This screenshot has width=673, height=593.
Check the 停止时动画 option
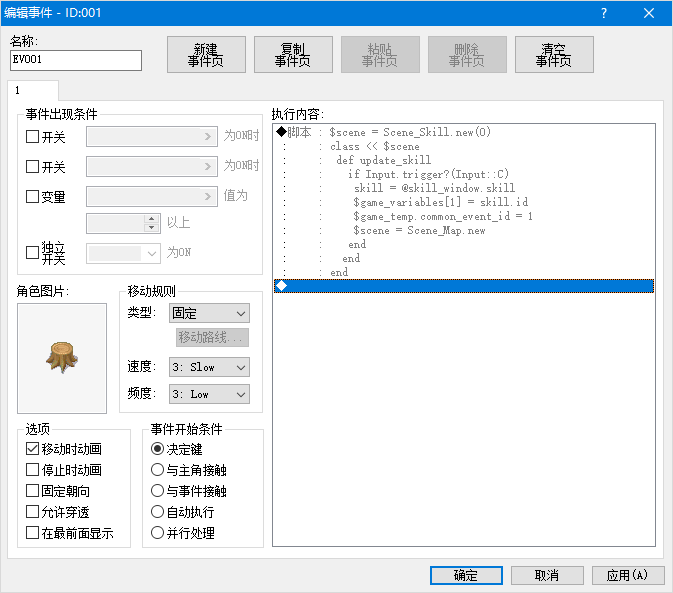click(x=33, y=469)
